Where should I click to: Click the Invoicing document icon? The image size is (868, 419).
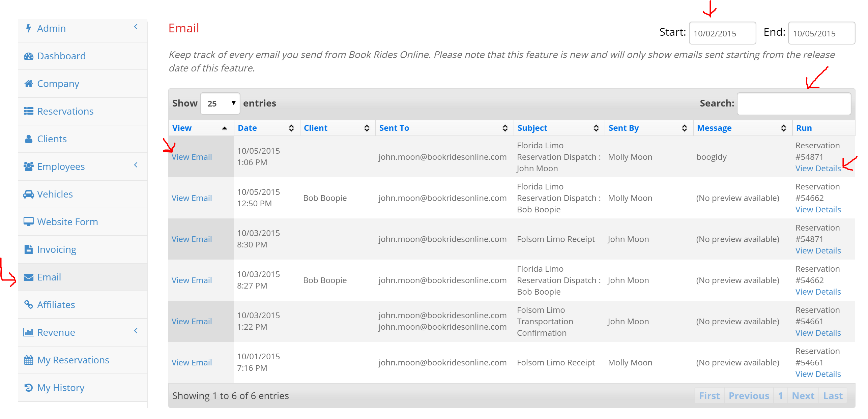[x=29, y=249]
